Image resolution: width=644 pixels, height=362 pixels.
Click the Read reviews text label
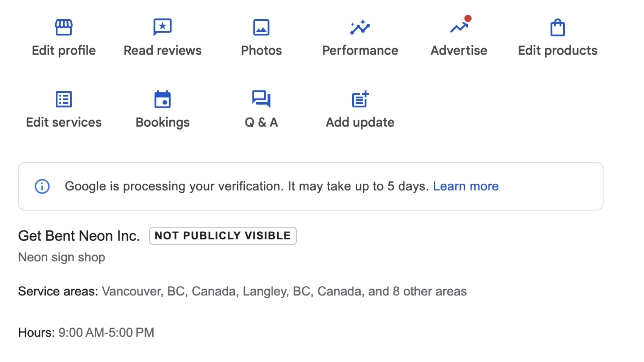pos(163,50)
